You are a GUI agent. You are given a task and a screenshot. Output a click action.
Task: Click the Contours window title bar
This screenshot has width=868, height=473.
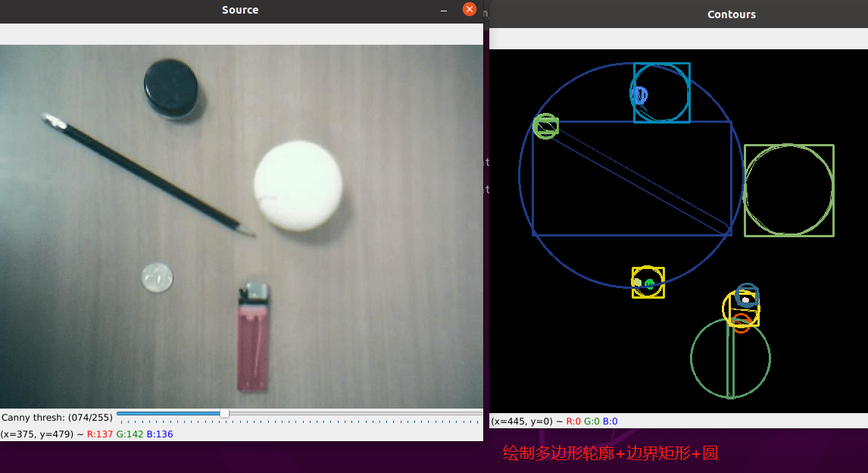[730, 14]
